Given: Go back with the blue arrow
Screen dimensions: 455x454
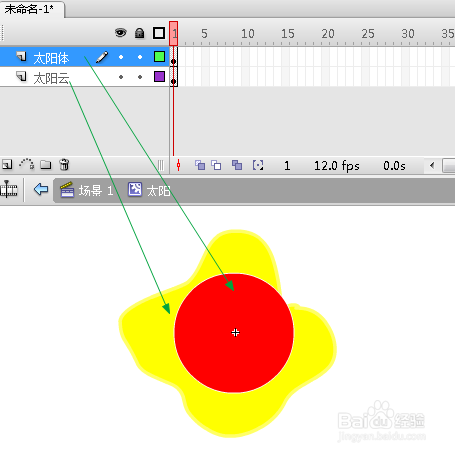Looking at the screenshot, I should tap(41, 189).
